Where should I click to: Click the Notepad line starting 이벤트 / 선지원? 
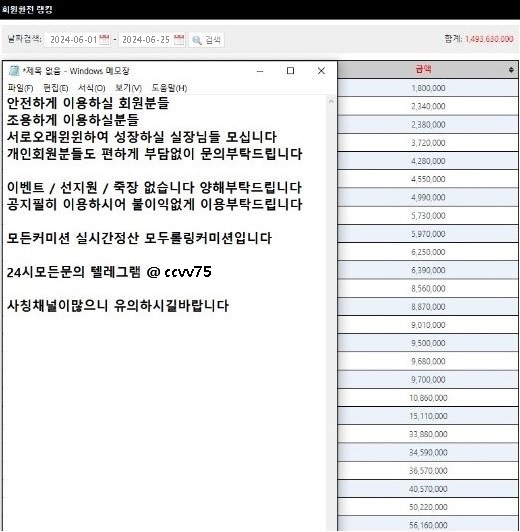click(154, 188)
